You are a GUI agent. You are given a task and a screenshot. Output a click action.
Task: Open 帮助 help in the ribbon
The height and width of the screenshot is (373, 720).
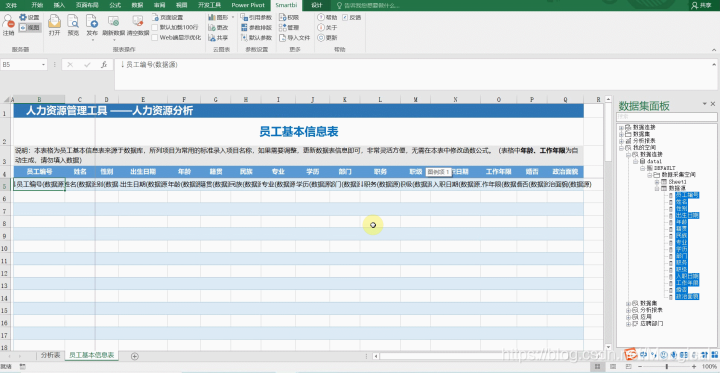(x=327, y=17)
